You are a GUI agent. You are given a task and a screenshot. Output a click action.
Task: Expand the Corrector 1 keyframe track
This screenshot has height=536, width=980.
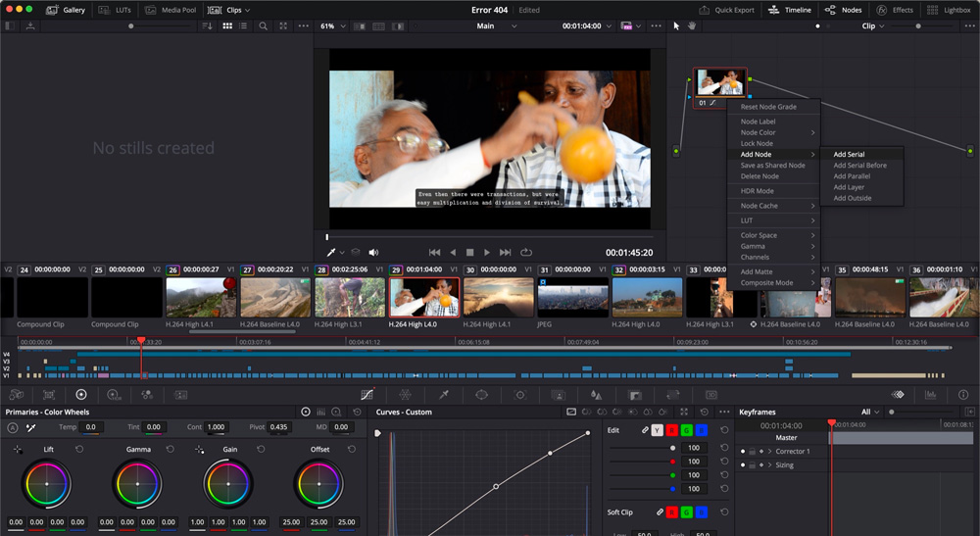pos(770,452)
